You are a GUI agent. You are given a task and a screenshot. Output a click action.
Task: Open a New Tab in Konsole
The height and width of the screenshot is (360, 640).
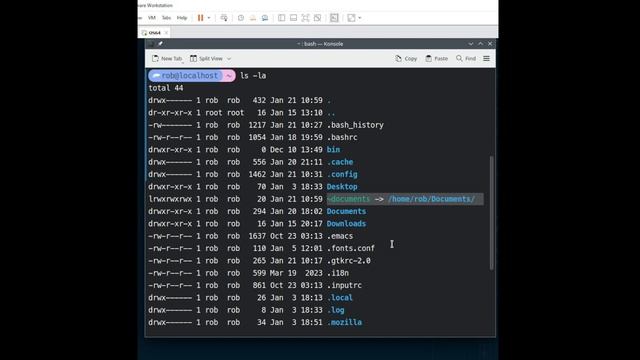[x=167, y=59]
